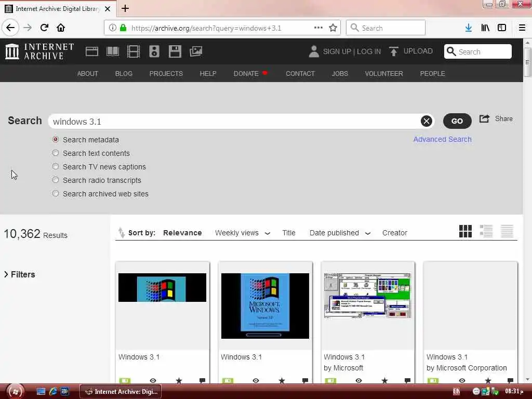Screen dimensions: 532x399
Task: Sort results by Creator
Action: [x=395, y=233]
